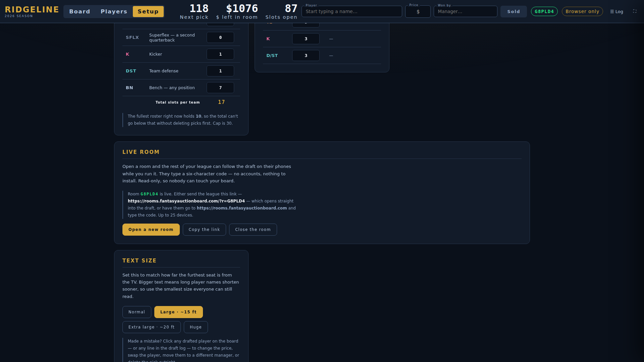644x362 pixels.
Task: Focus the Price input field
Action: pos(418,11)
